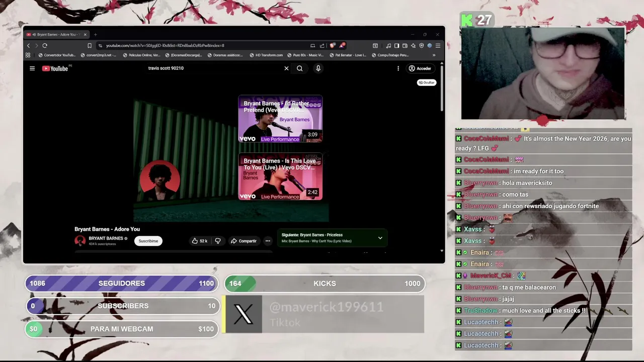Click circular channel avatar on video end screen

point(160,180)
